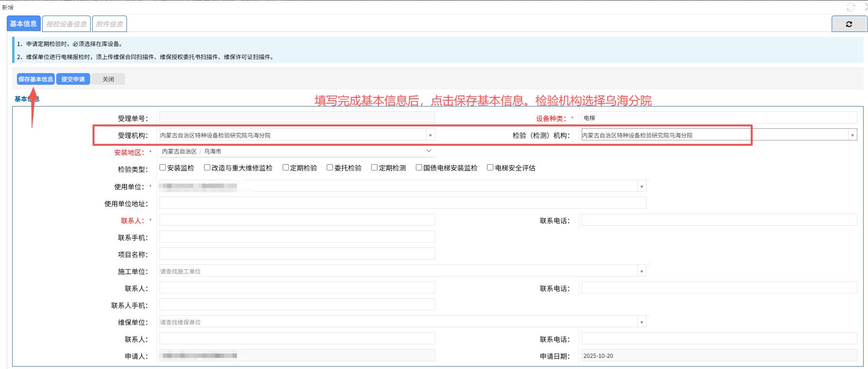Open the 受理机构 dropdown arrow

pos(430,136)
